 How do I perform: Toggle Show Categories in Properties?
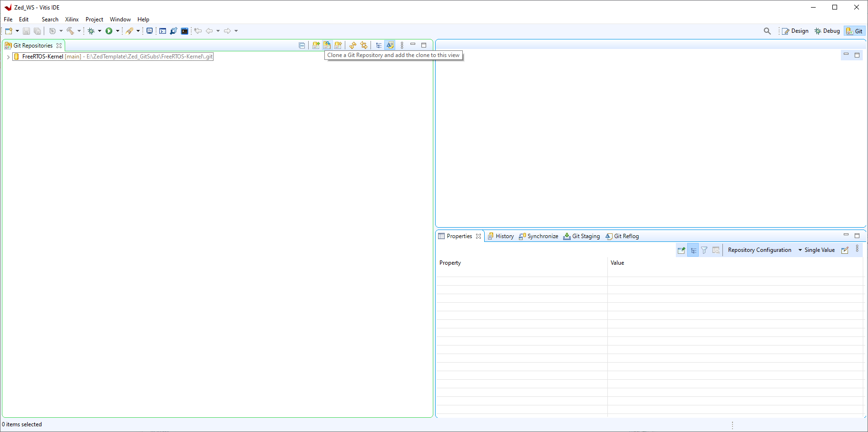click(693, 250)
